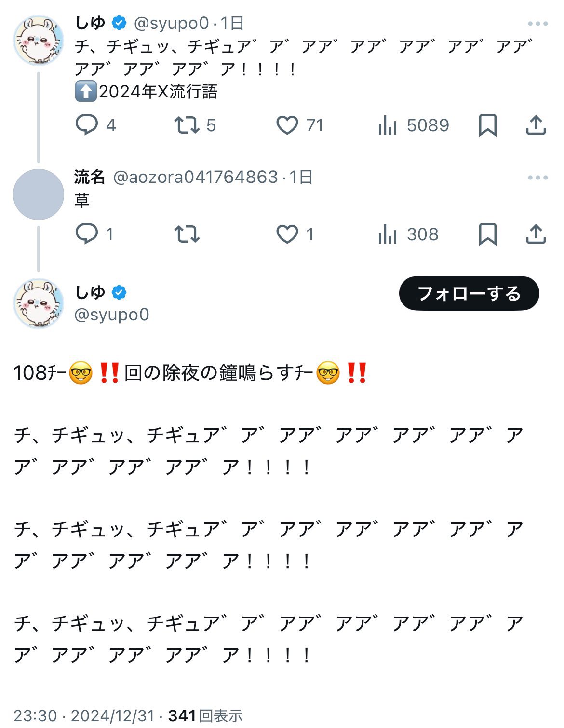
Task: Bookmark 流名's comment
Action: tap(487, 234)
